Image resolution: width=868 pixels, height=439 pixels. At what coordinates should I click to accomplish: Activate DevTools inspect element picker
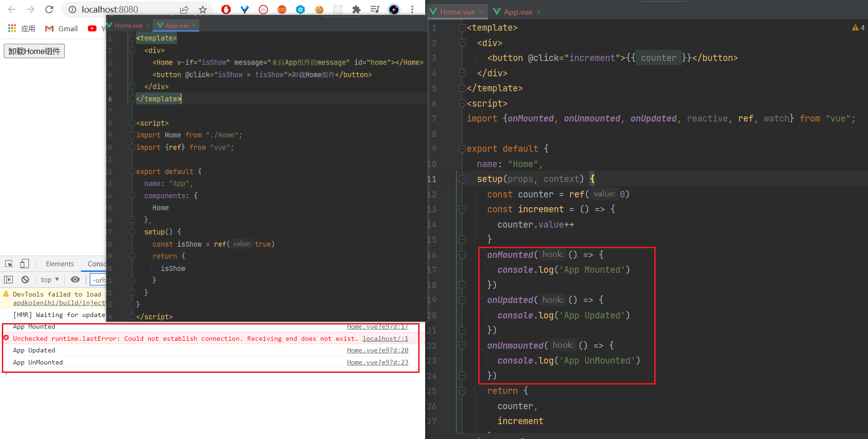tap(9, 264)
